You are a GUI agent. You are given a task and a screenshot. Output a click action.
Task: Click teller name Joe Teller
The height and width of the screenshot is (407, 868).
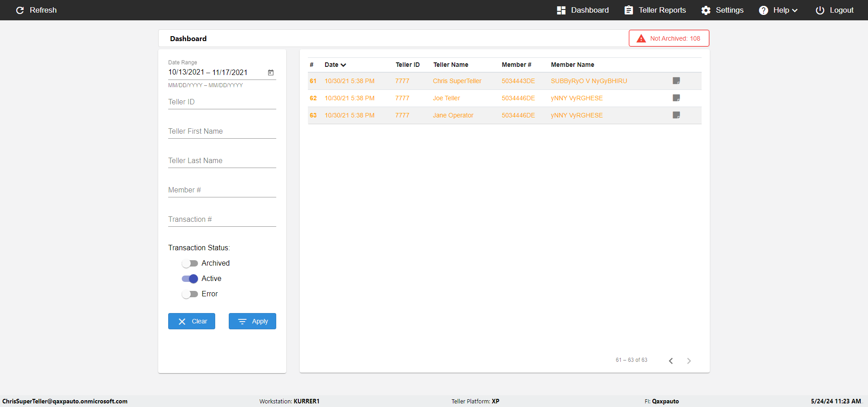pos(446,98)
